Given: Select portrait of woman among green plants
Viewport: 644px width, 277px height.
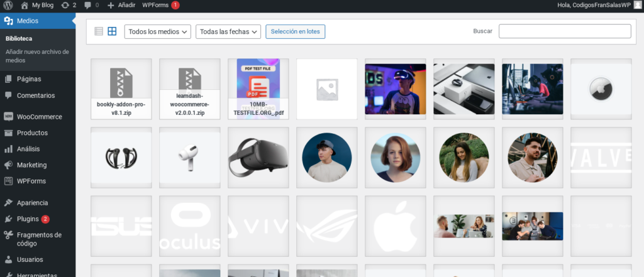Looking at the screenshot, I should point(464,158).
